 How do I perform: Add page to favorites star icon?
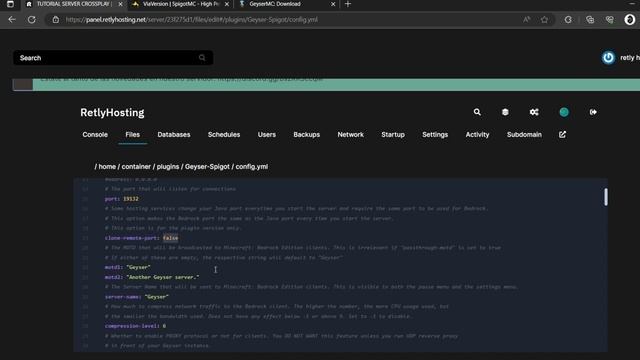[544, 20]
